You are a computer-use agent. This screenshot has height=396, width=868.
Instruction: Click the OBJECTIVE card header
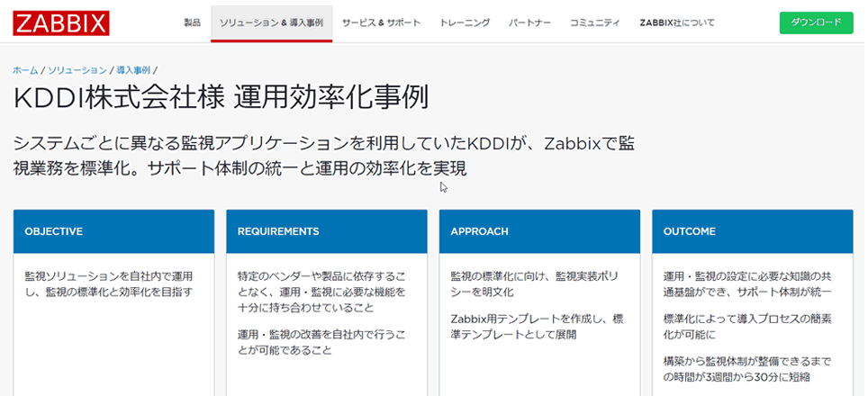113,231
